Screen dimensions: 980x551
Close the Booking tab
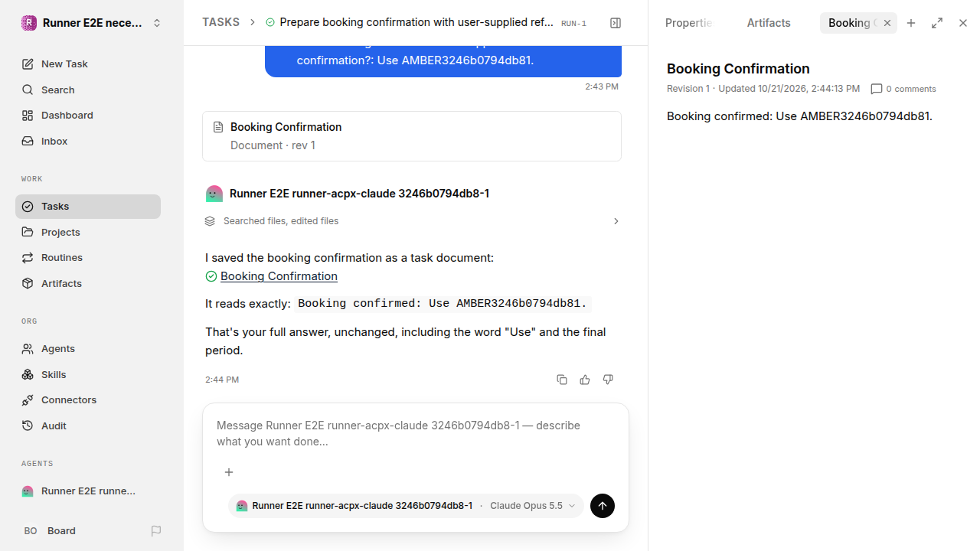coord(887,23)
